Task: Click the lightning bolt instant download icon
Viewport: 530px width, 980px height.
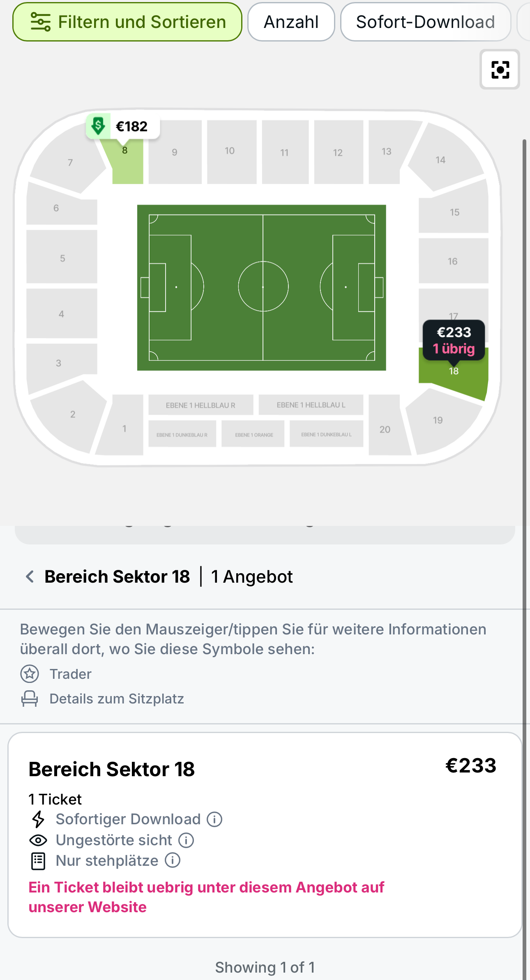Action: (x=38, y=819)
